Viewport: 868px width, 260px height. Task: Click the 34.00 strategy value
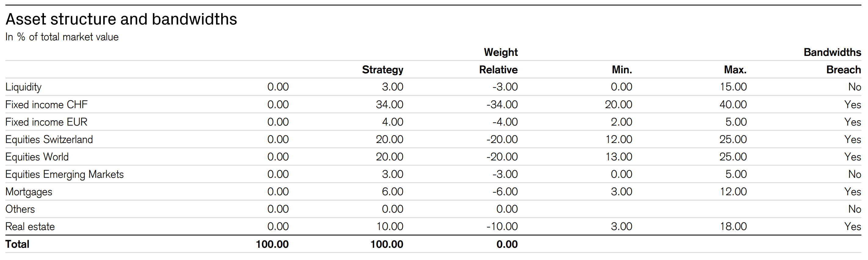point(390,104)
